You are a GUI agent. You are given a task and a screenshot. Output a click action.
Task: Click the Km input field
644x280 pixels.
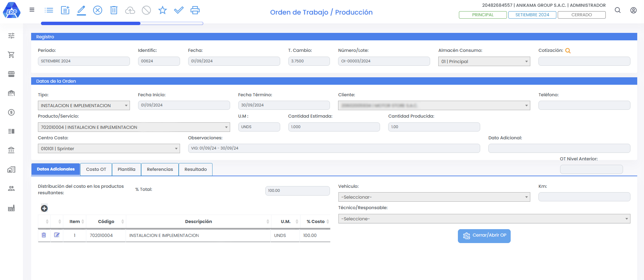(x=584, y=197)
